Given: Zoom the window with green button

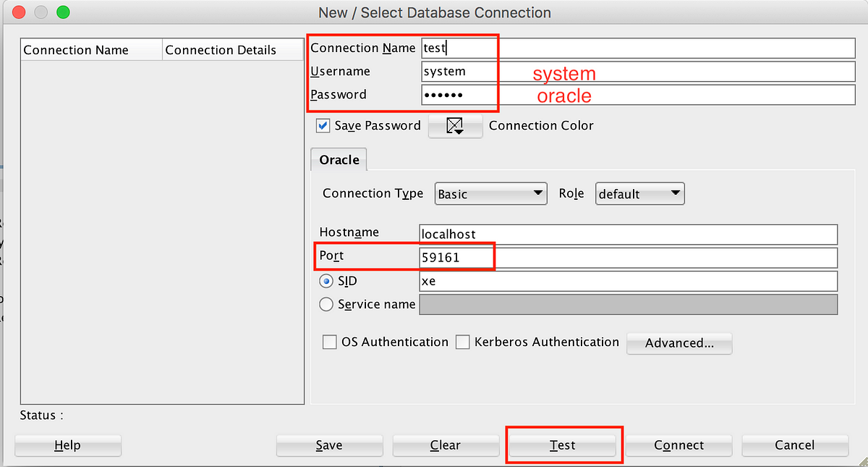Looking at the screenshot, I should coord(63,12).
